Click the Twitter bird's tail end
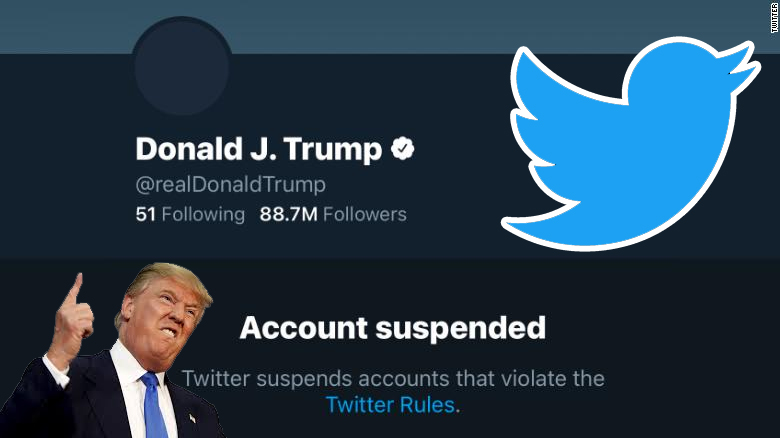This screenshot has height=438, width=780. [512, 221]
